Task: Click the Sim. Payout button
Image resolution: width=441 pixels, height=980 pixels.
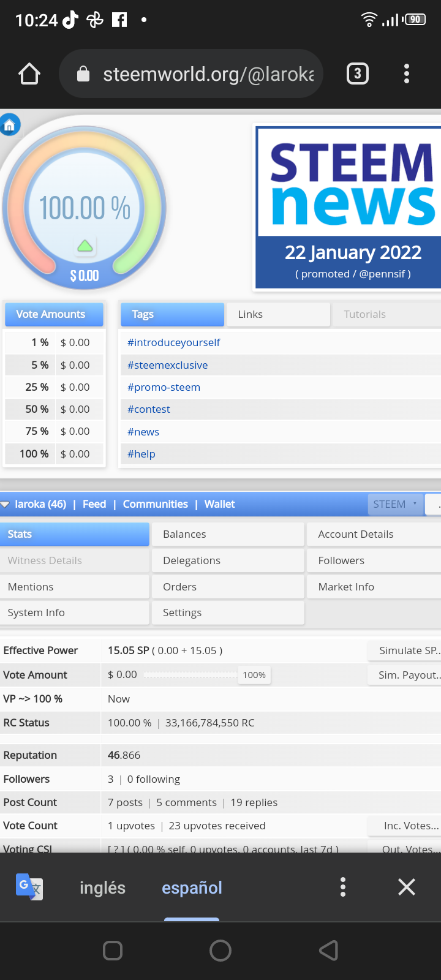Action: point(404,675)
